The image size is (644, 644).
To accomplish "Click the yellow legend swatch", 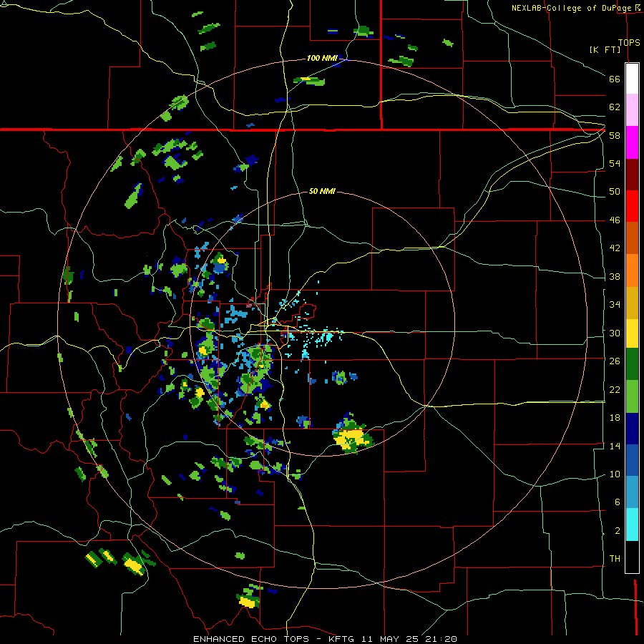I will pos(632,333).
